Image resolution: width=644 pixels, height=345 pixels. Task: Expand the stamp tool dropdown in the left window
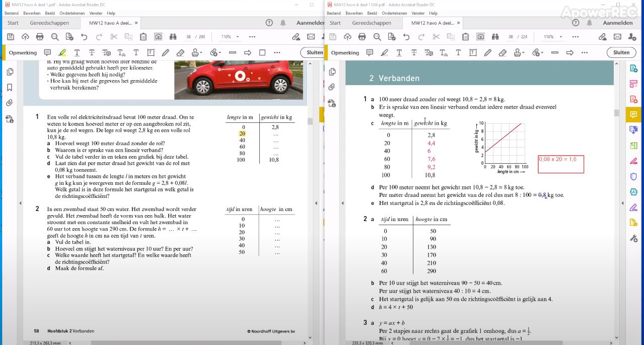point(200,52)
